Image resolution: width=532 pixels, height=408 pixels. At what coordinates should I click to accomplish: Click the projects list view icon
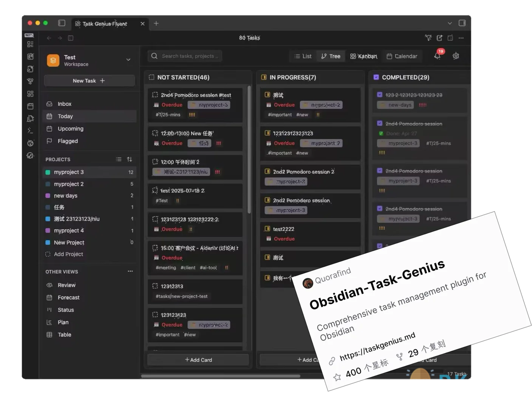pyautogui.click(x=119, y=159)
